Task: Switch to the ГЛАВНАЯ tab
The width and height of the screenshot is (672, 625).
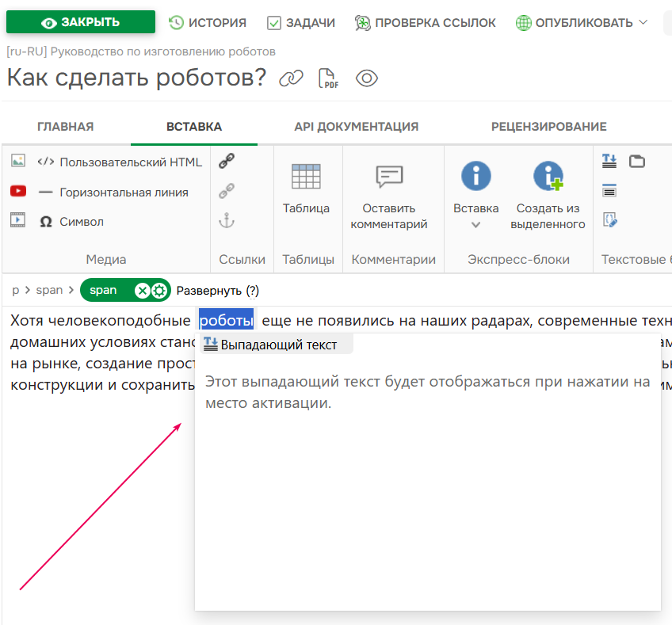Action: pyautogui.click(x=64, y=126)
